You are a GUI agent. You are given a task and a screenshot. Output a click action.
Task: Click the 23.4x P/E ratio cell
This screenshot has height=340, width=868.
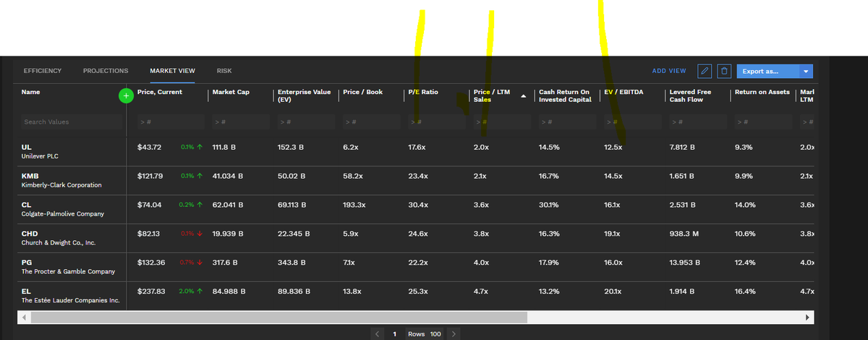pos(418,176)
